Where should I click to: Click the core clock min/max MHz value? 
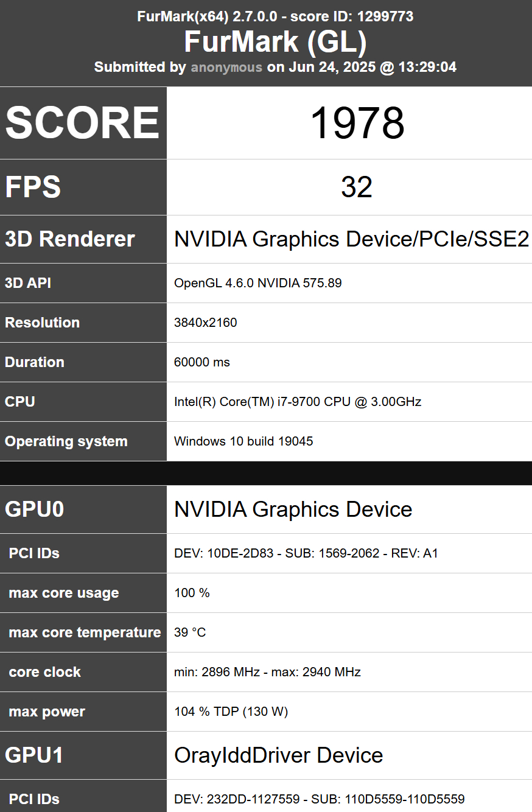tap(267, 672)
